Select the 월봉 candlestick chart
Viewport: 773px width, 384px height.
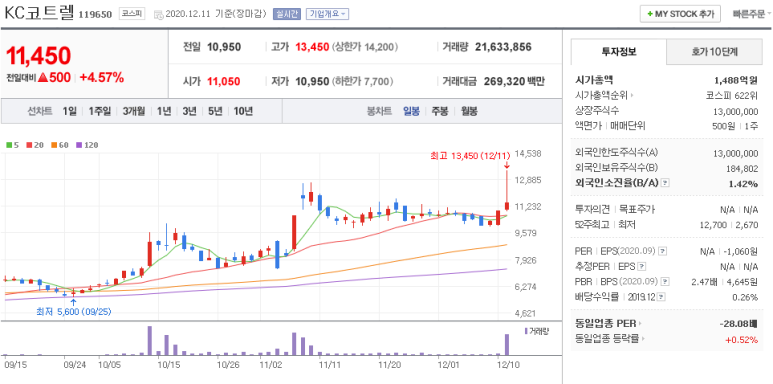pos(469,111)
